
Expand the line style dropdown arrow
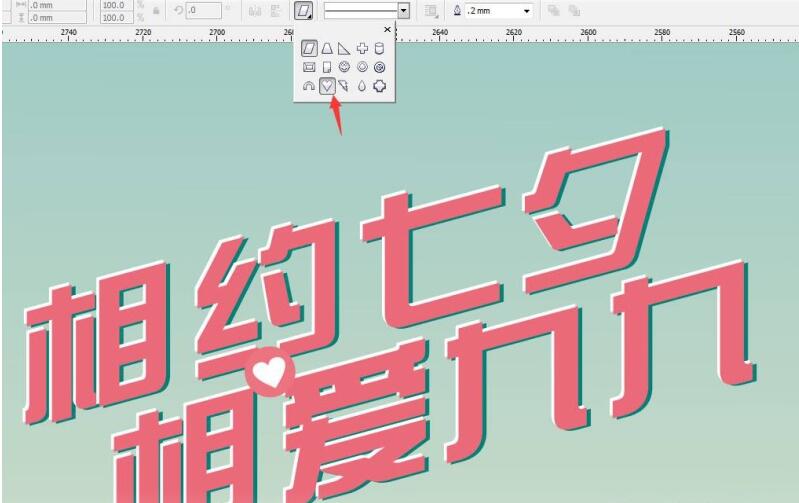(404, 11)
